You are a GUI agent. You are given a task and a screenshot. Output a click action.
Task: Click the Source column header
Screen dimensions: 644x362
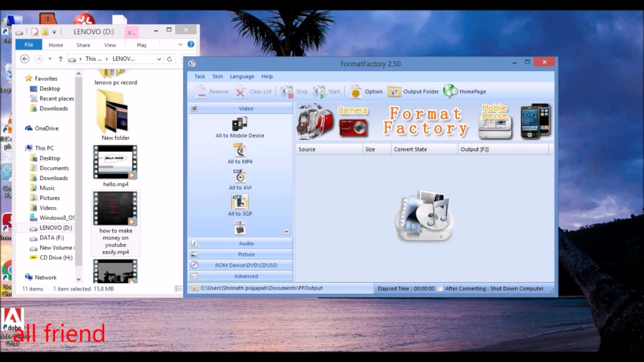point(329,149)
